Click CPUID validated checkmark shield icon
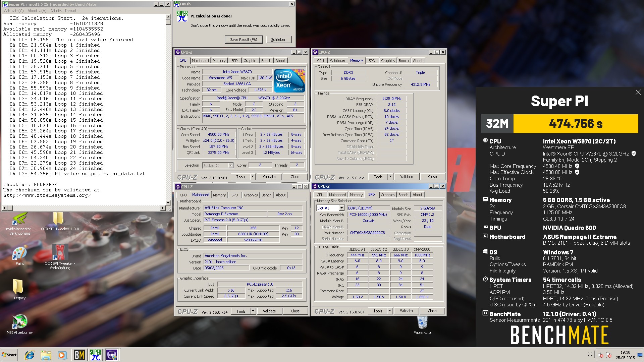Image resolution: width=644 pixels, height=362 pixels. [634, 154]
